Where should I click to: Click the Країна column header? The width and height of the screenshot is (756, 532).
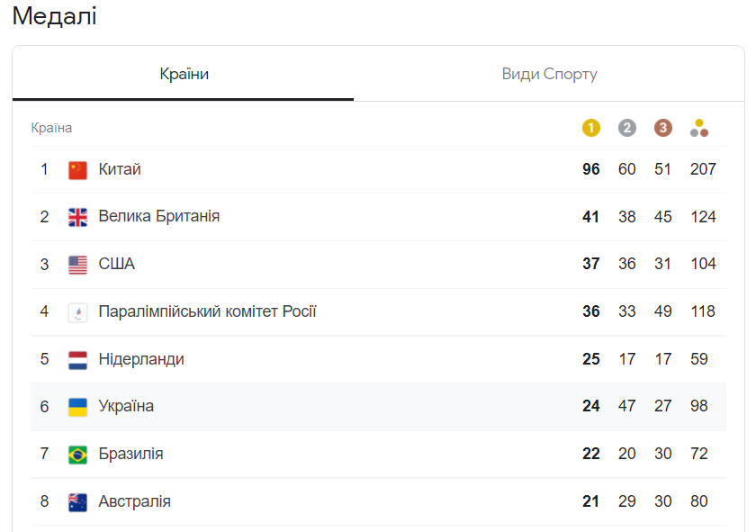coord(51,128)
